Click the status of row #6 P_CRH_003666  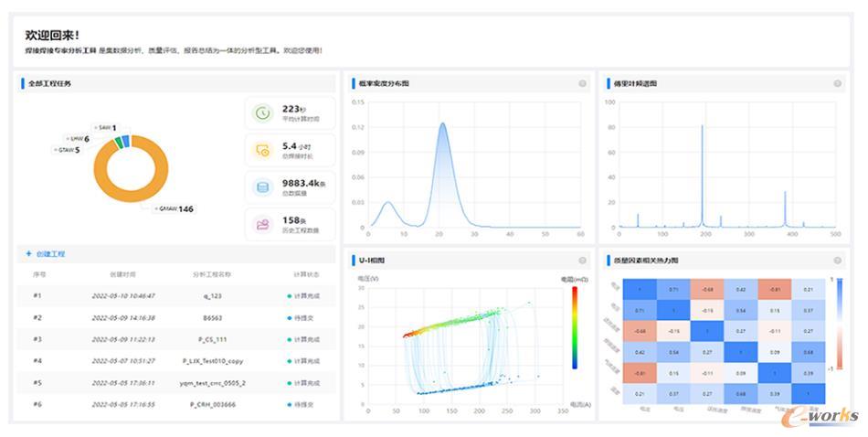click(x=303, y=405)
